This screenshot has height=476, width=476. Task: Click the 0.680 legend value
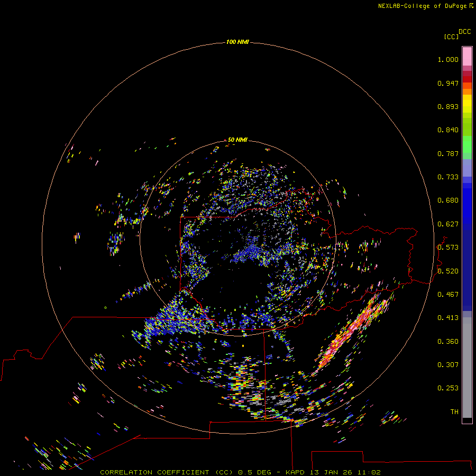click(448, 200)
